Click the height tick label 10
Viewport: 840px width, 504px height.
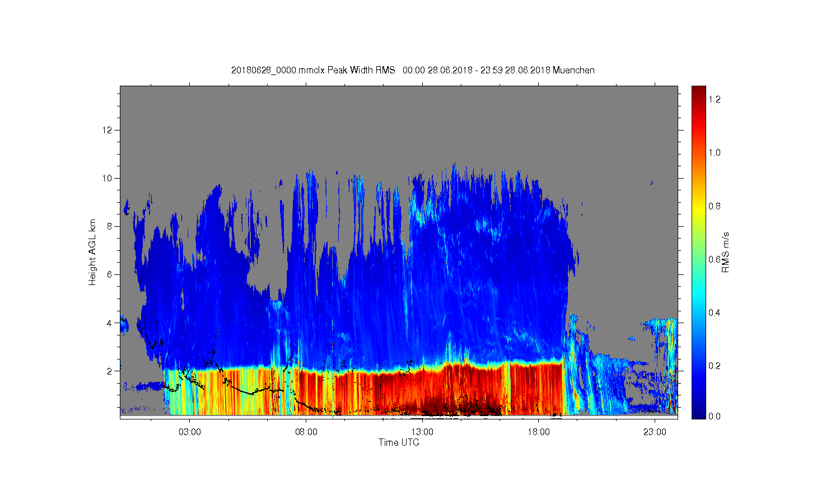[108, 178]
